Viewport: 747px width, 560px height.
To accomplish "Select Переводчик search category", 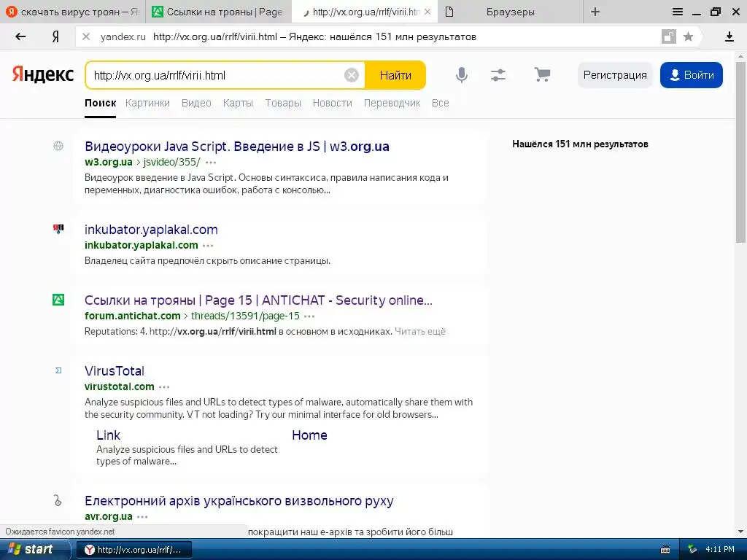I will [x=392, y=103].
